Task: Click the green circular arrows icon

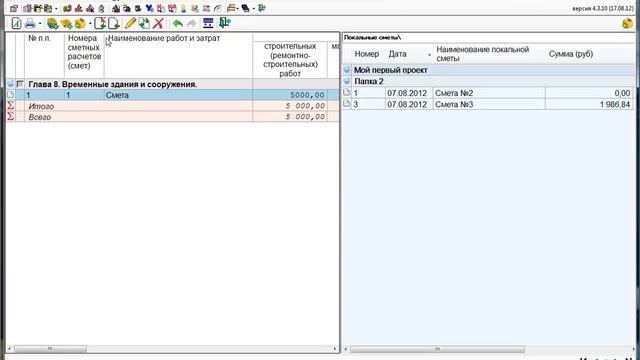Action: click(144, 23)
